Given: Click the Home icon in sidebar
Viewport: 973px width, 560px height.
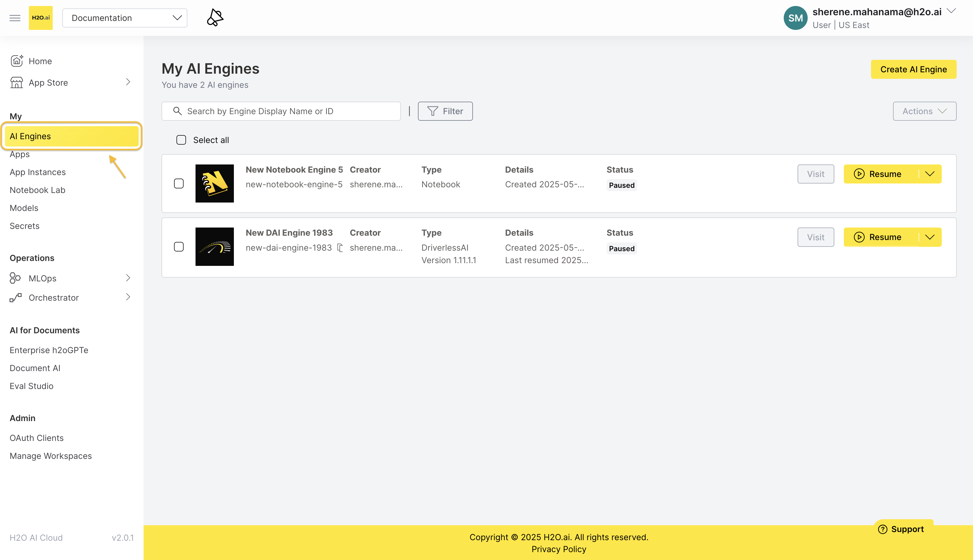Looking at the screenshot, I should click(x=17, y=61).
